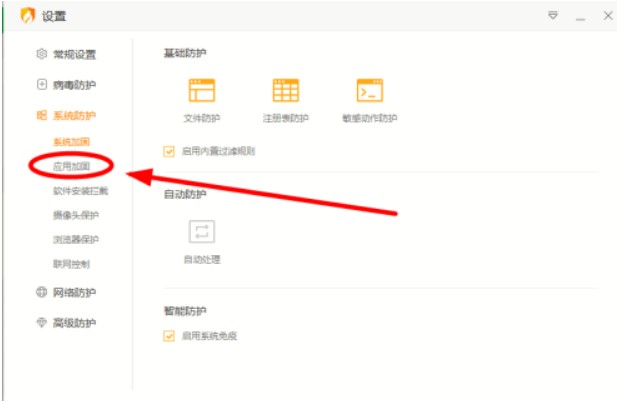Open 文件防护 file protection icon
The image size is (617, 401).
(x=201, y=91)
